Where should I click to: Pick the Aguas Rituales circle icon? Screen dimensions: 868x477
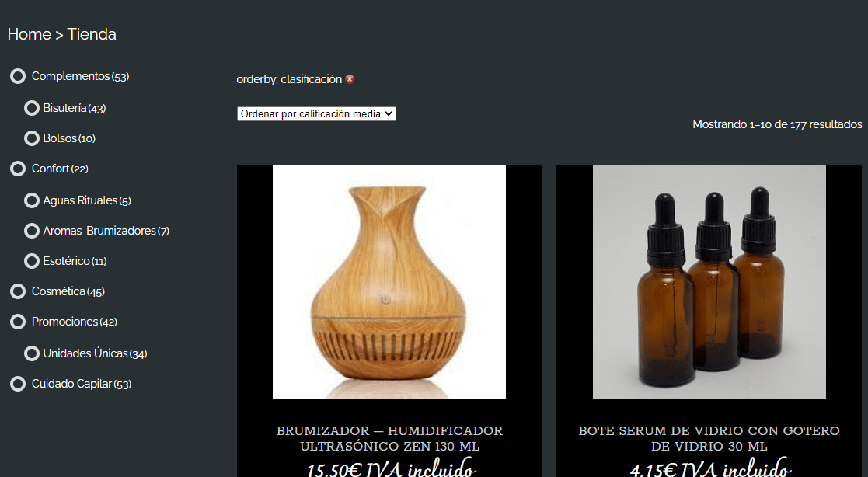32,200
